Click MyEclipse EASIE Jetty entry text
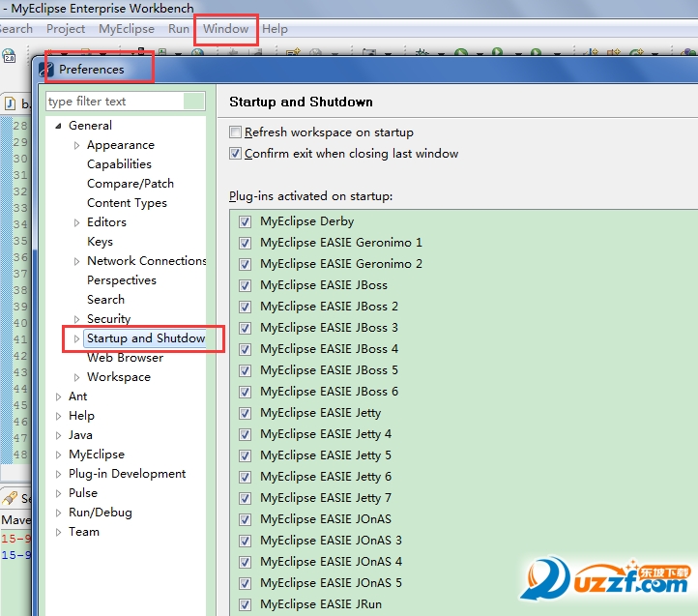This screenshot has width=698, height=616. (x=321, y=413)
